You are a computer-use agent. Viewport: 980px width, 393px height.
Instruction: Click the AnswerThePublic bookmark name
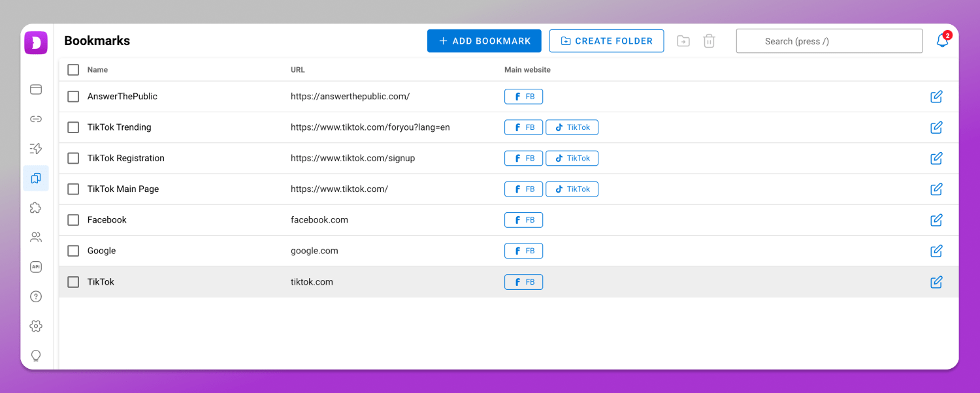pos(122,97)
